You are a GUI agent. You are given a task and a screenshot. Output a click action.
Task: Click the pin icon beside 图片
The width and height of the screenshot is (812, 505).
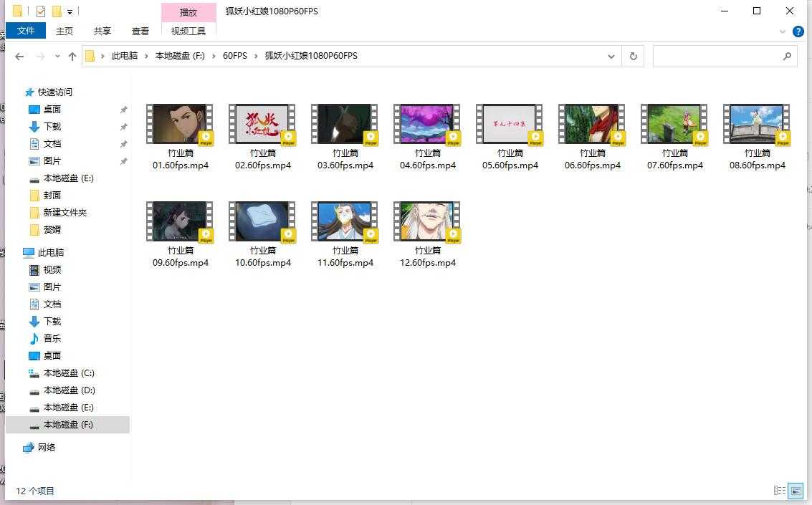click(123, 161)
